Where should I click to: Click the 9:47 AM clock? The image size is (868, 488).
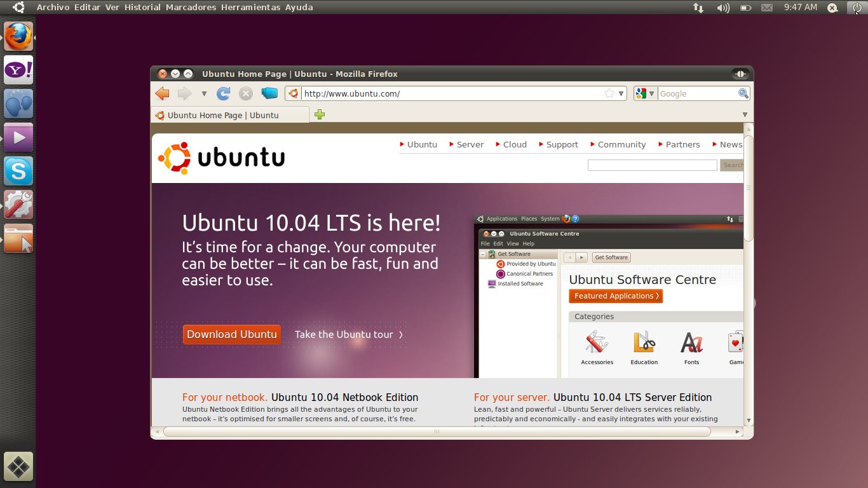(x=801, y=8)
